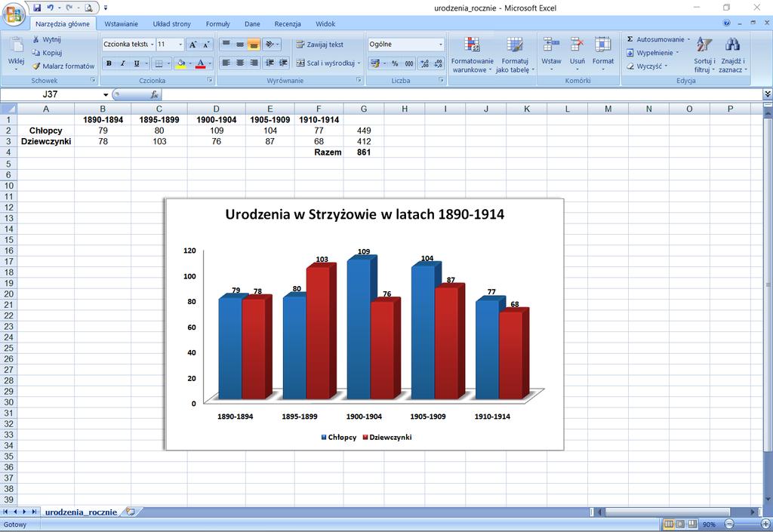Open Ogólne number format dropdown
773x532 pixels.
[x=441, y=45]
